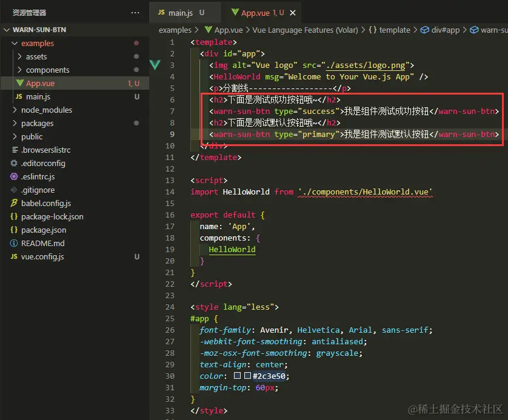Select div#app in the breadcrumb

445,30
